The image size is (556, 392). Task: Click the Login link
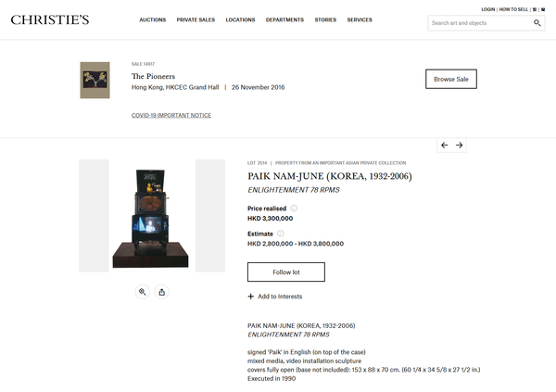pyautogui.click(x=488, y=9)
